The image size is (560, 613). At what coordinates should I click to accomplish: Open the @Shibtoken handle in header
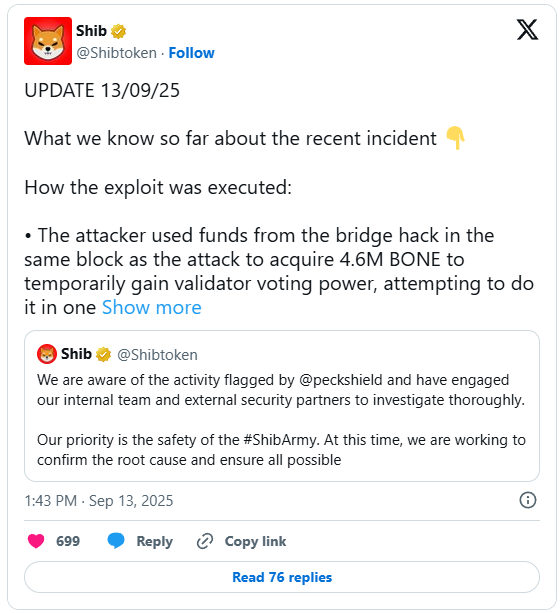point(117,53)
